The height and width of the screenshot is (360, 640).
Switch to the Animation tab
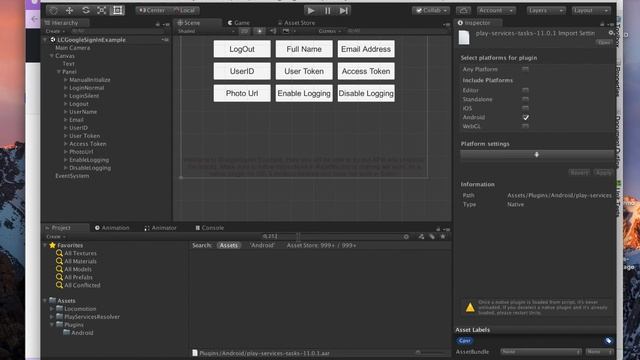point(112,228)
